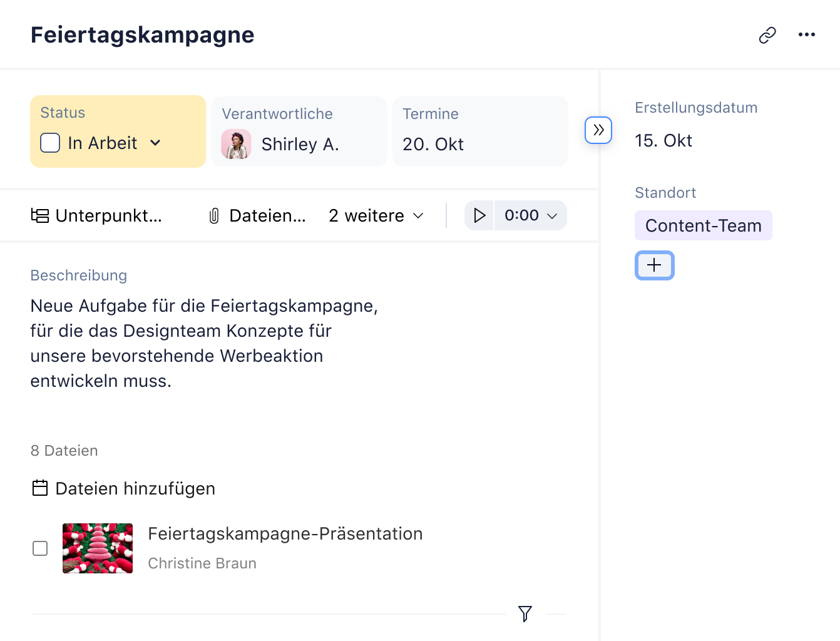This screenshot has width=840, height=641.
Task: Open the 0:00 timer dropdown
Action: click(531, 215)
